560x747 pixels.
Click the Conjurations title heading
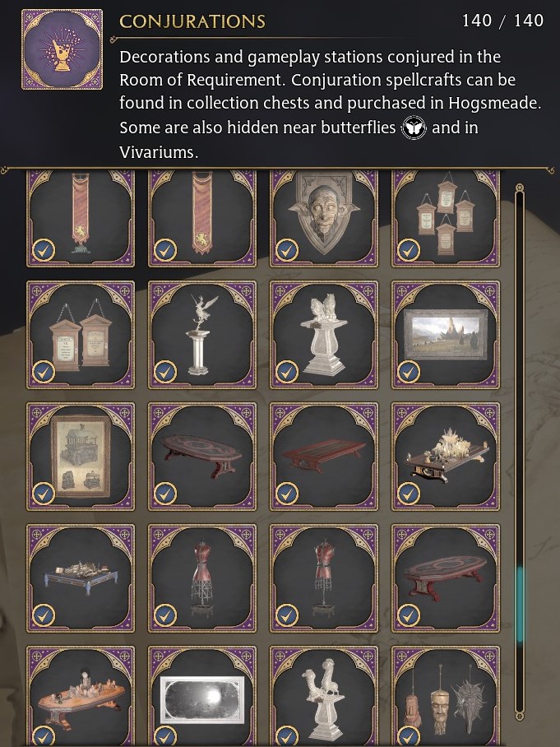point(192,21)
